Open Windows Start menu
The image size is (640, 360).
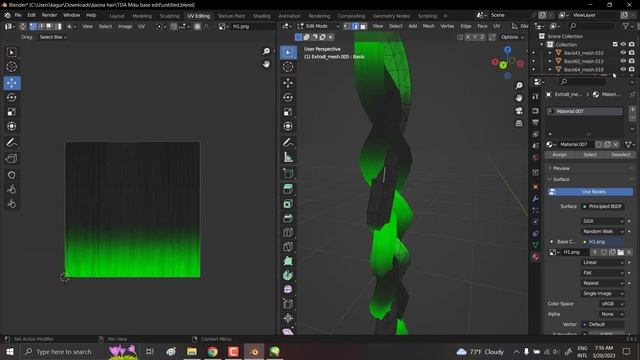coord(9,352)
